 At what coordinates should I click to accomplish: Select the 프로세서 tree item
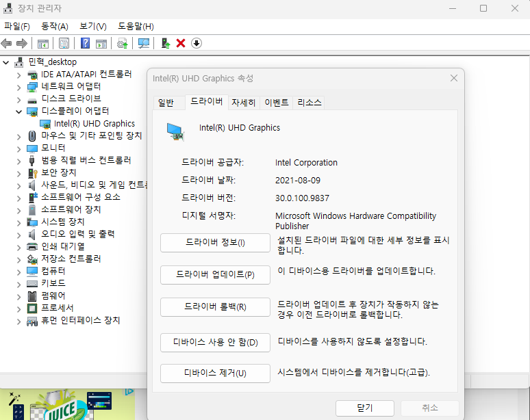58,308
